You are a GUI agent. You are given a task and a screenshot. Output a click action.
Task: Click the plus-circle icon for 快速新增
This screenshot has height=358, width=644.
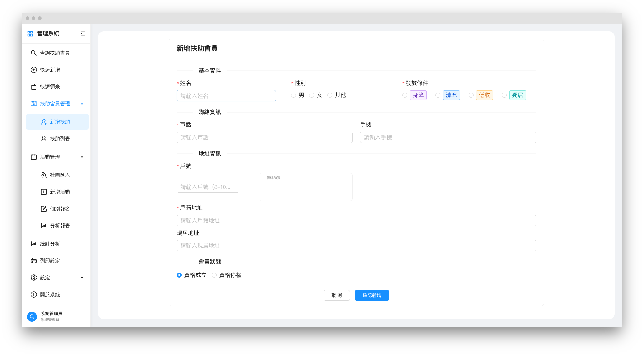tap(34, 70)
